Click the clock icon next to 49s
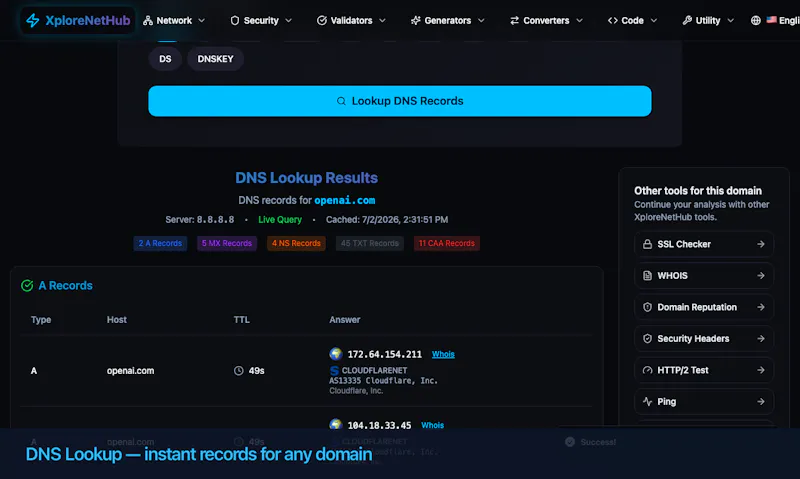800x479 pixels. pos(238,371)
